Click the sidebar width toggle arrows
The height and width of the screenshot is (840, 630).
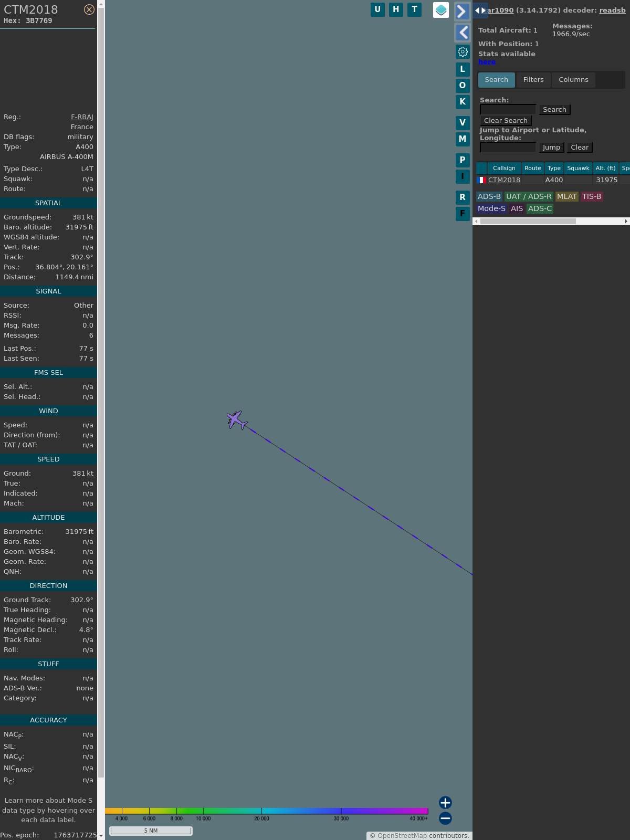coord(480,10)
